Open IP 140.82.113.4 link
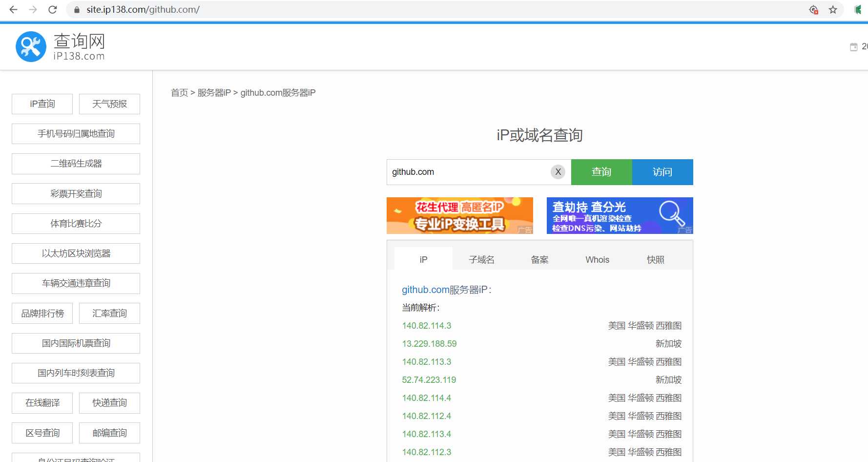 click(427, 434)
